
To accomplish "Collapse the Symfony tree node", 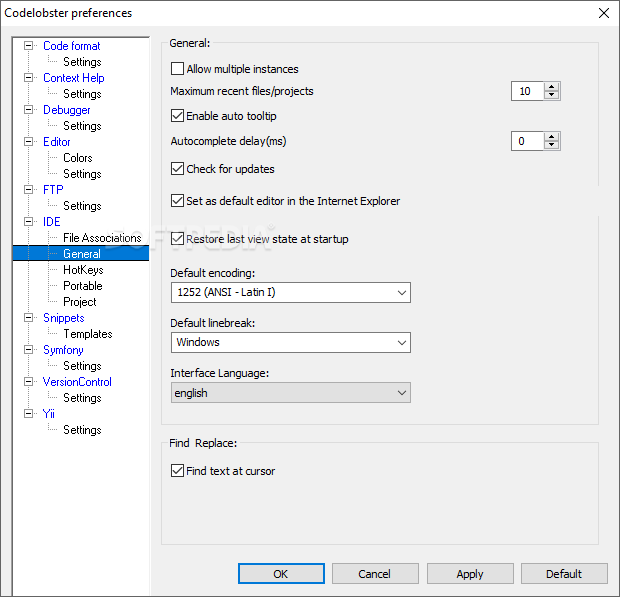I will tap(28, 350).
